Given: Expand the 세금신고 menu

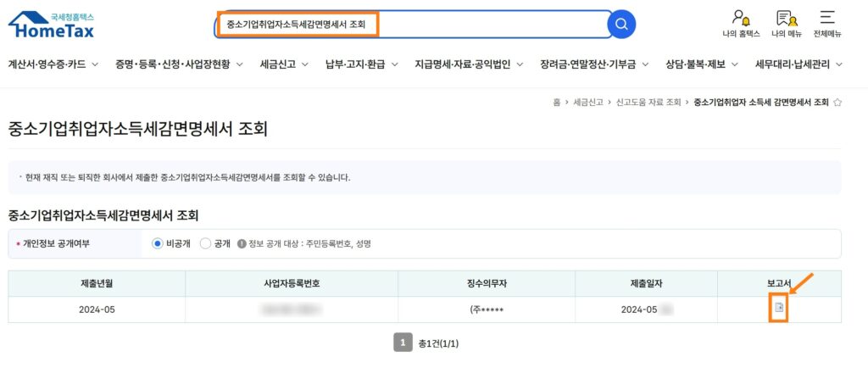Looking at the screenshot, I should [285, 64].
